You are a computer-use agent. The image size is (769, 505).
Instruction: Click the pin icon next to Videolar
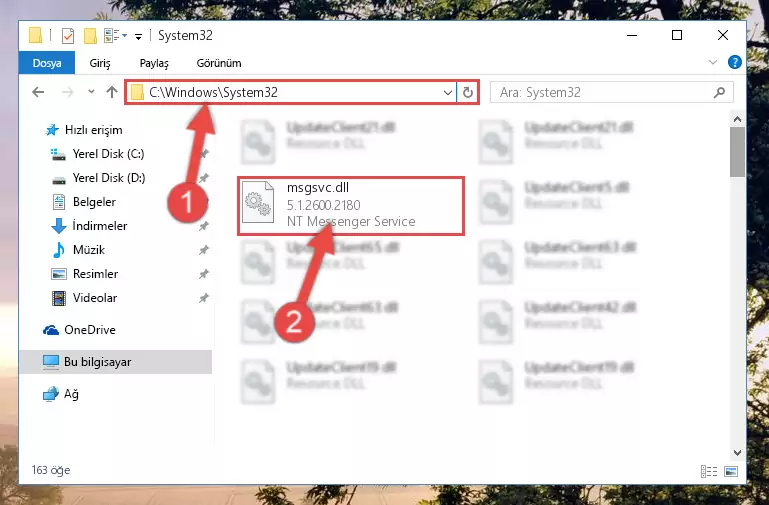click(x=203, y=298)
